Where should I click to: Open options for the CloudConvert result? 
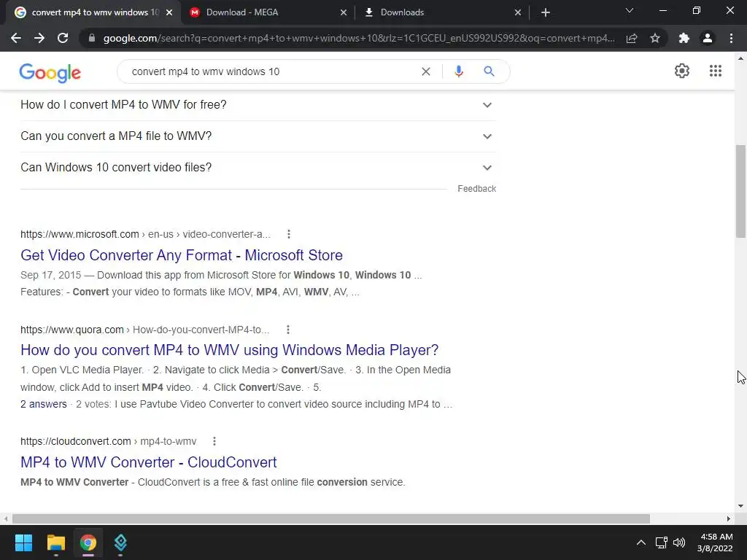[214, 441]
